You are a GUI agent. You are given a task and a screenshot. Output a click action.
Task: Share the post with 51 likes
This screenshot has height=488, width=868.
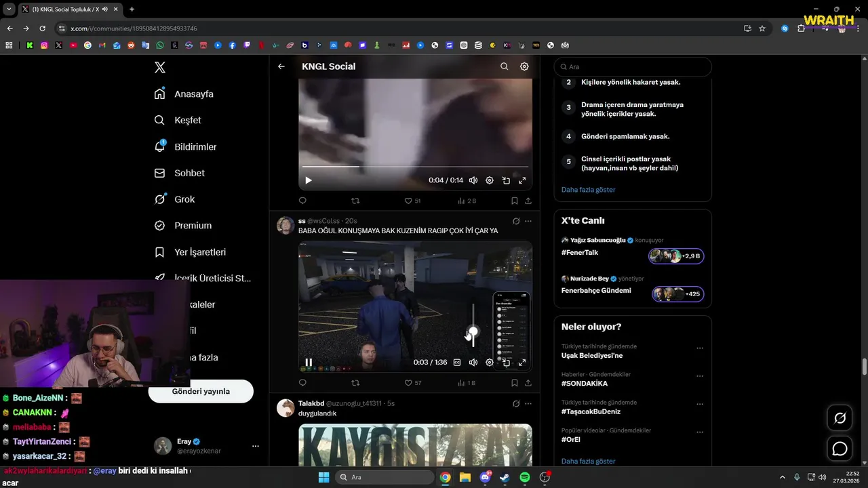(528, 201)
